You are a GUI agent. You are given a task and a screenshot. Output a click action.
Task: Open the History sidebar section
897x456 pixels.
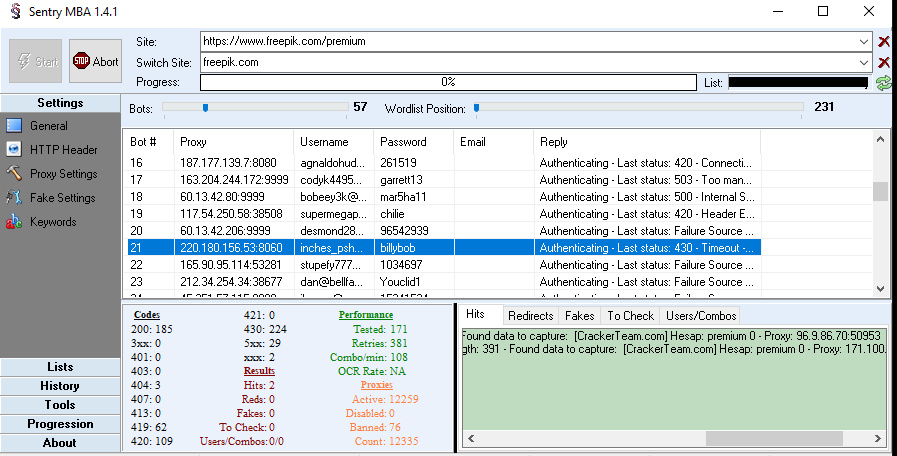60,386
